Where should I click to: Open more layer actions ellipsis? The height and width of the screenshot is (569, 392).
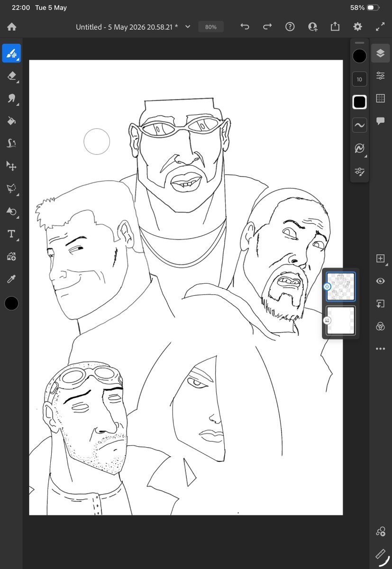click(380, 349)
